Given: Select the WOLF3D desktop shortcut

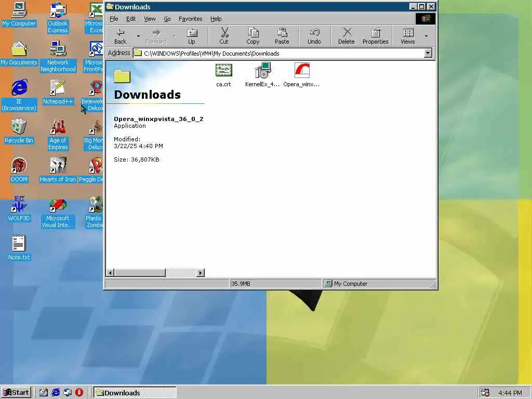Looking at the screenshot, I should (x=19, y=209).
